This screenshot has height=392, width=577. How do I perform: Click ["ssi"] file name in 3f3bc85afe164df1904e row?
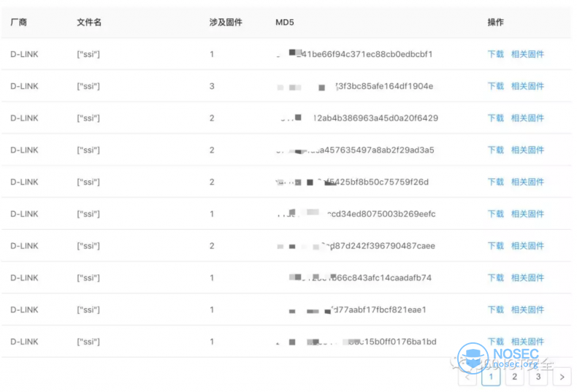tap(88, 86)
